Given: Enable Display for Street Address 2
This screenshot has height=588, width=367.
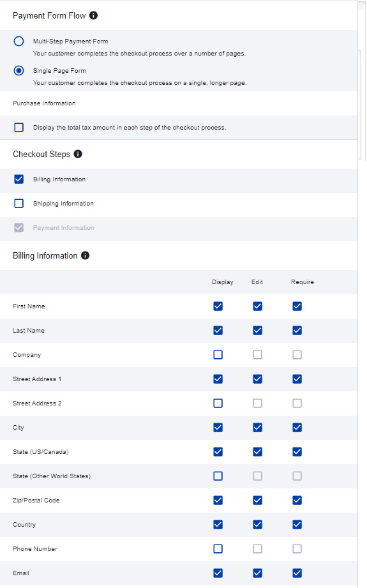Looking at the screenshot, I should [218, 403].
